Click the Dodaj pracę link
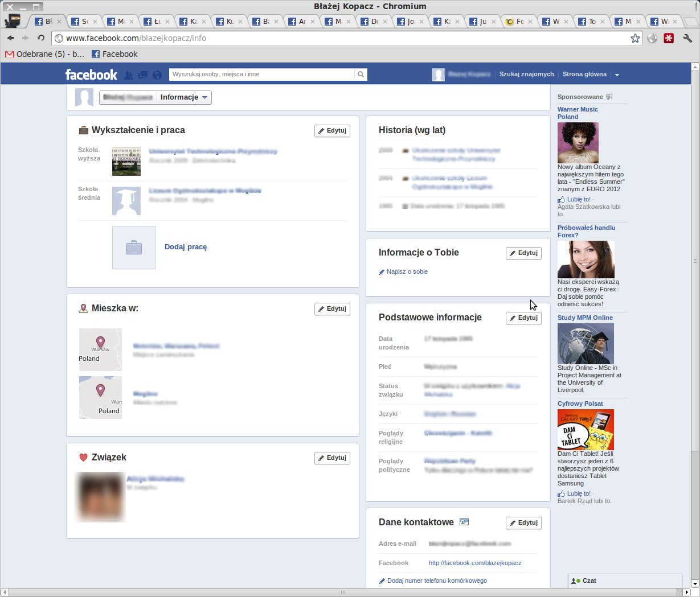This screenshot has height=597, width=700. coord(186,247)
